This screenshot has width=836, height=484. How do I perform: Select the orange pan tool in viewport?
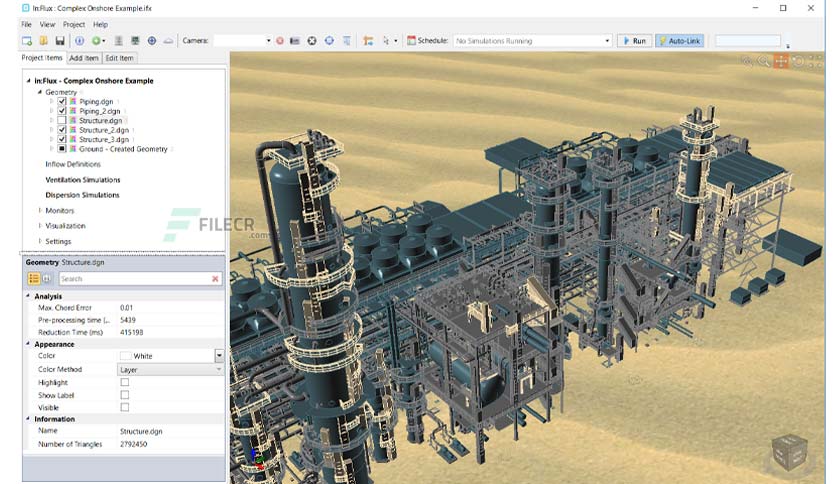(781, 61)
